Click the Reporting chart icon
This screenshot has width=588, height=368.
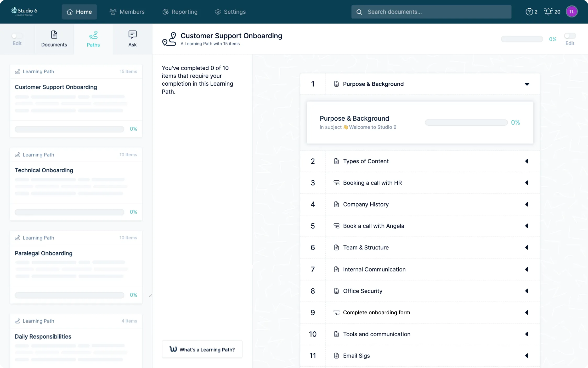click(165, 12)
